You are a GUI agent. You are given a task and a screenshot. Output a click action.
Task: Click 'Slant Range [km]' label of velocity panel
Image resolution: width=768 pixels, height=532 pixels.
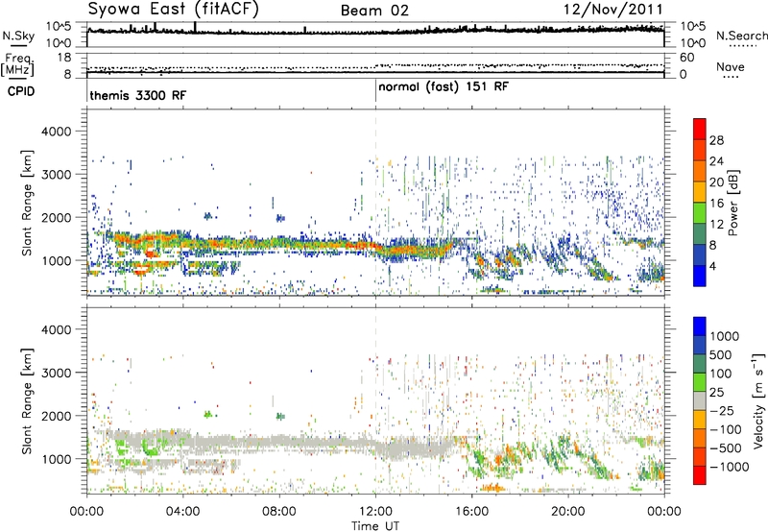pyautogui.click(x=27, y=401)
